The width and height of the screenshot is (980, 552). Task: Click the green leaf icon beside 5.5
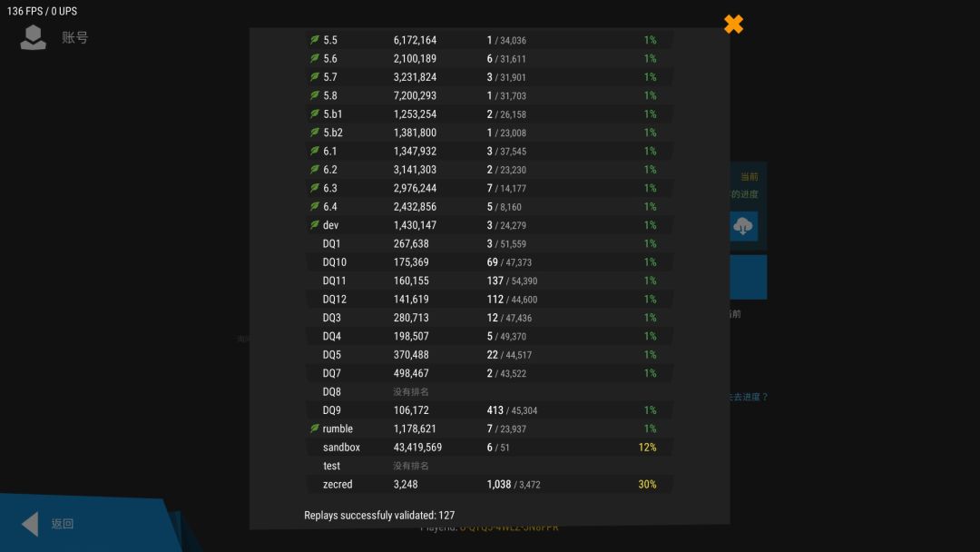pos(315,40)
